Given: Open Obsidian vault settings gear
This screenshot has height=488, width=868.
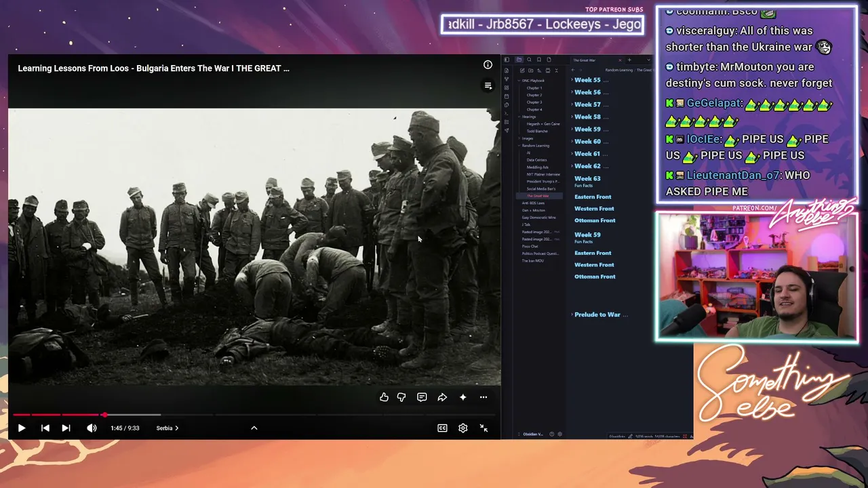Looking at the screenshot, I should tap(559, 434).
